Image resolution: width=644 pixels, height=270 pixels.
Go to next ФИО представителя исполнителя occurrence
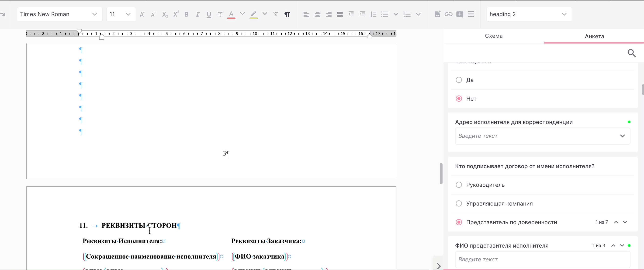click(x=622, y=245)
